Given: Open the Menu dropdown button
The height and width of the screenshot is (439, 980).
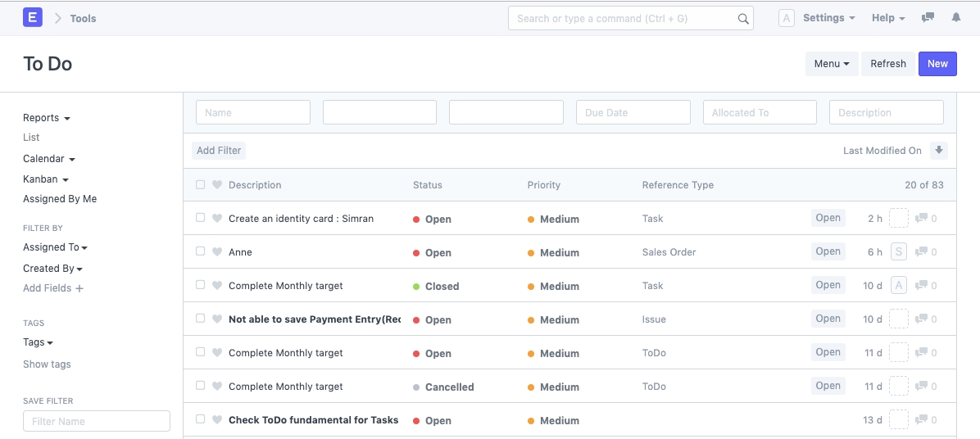Looking at the screenshot, I should coord(831,64).
